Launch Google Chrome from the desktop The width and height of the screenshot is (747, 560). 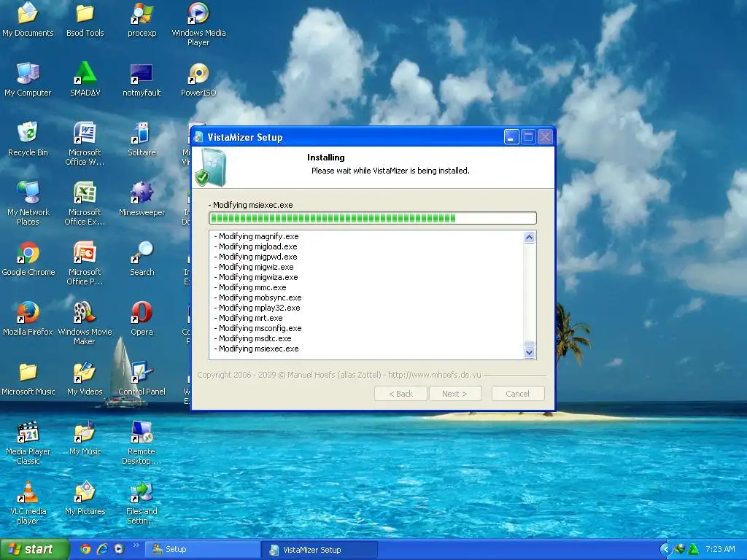point(28,259)
